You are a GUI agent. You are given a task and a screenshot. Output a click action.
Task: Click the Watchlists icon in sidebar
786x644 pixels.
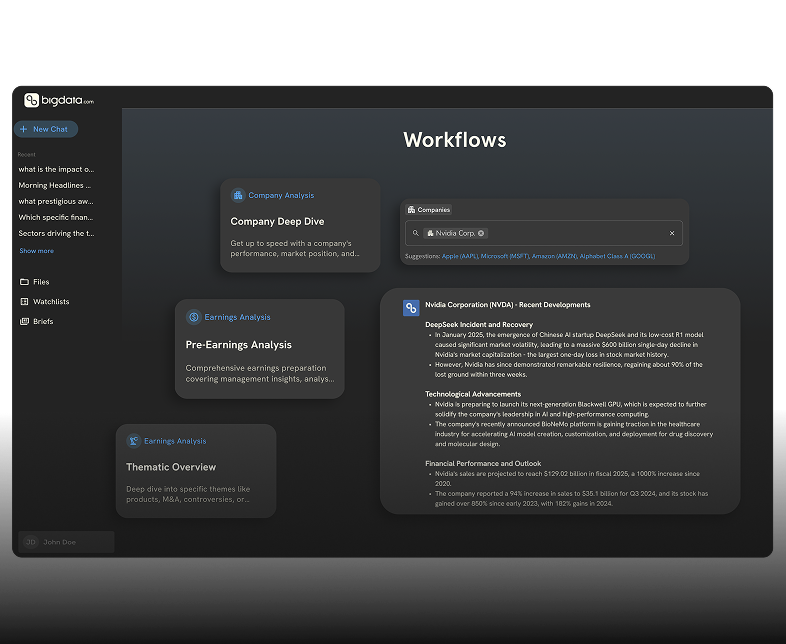coord(24,302)
